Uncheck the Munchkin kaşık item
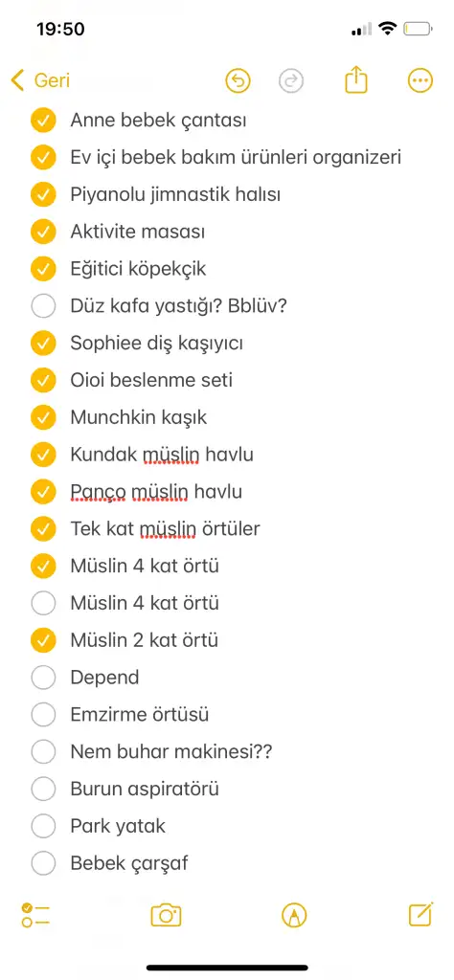This screenshot has height=980, width=454. (43, 417)
